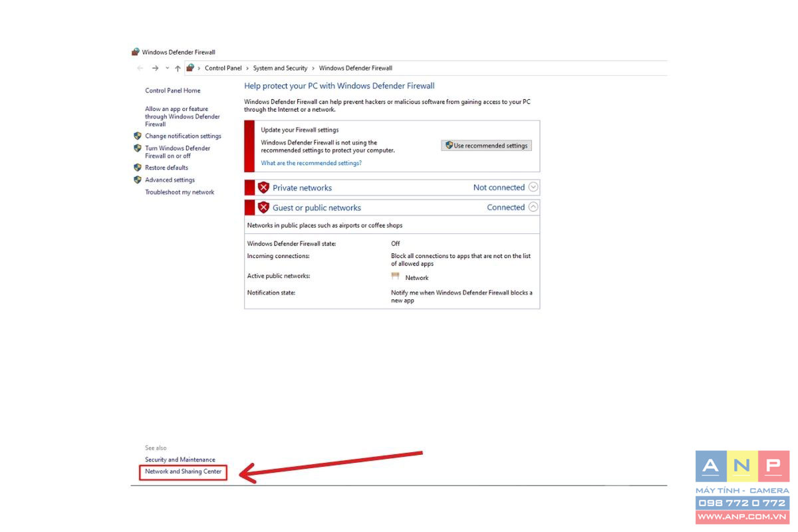Open Change notification settings
The image size is (798, 532).
pyautogui.click(x=183, y=136)
